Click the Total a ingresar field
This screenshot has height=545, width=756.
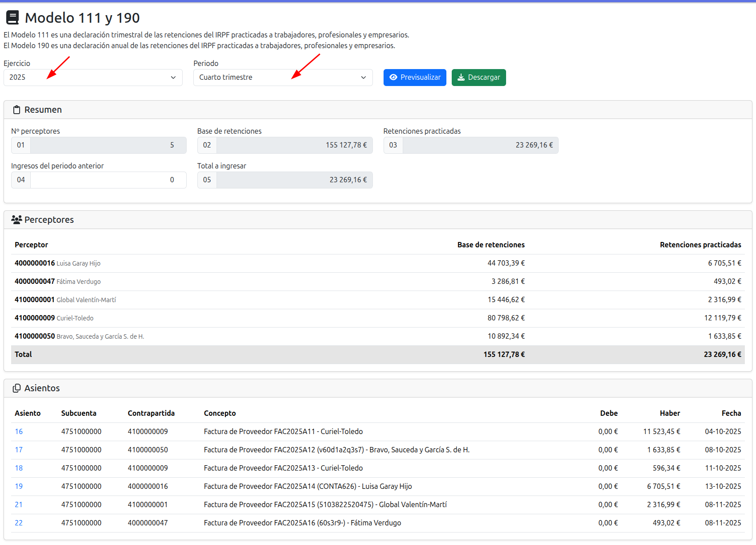pos(294,180)
